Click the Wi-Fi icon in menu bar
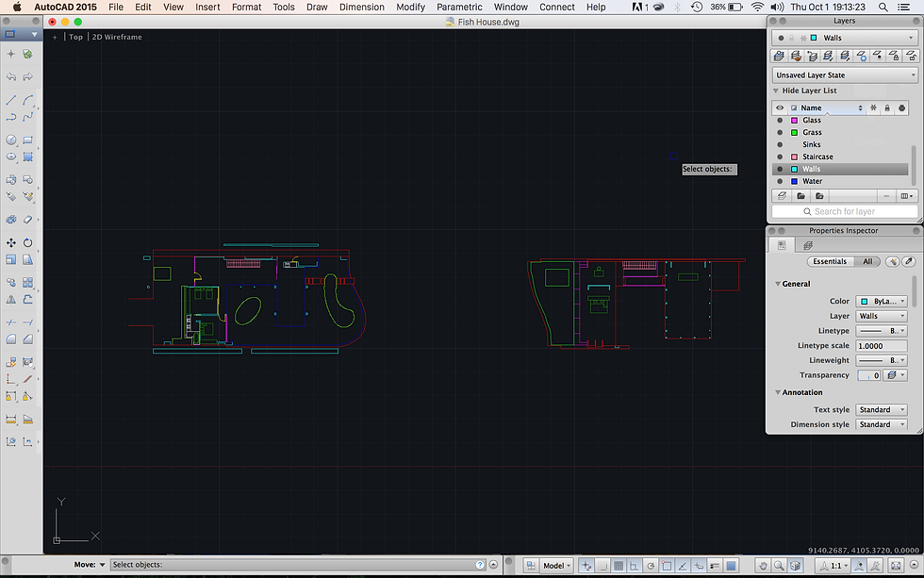Screen dimensions: 924x578 click(x=758, y=7)
